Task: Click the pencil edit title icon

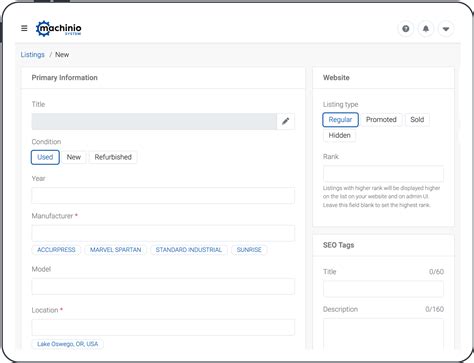Action: 286,121
